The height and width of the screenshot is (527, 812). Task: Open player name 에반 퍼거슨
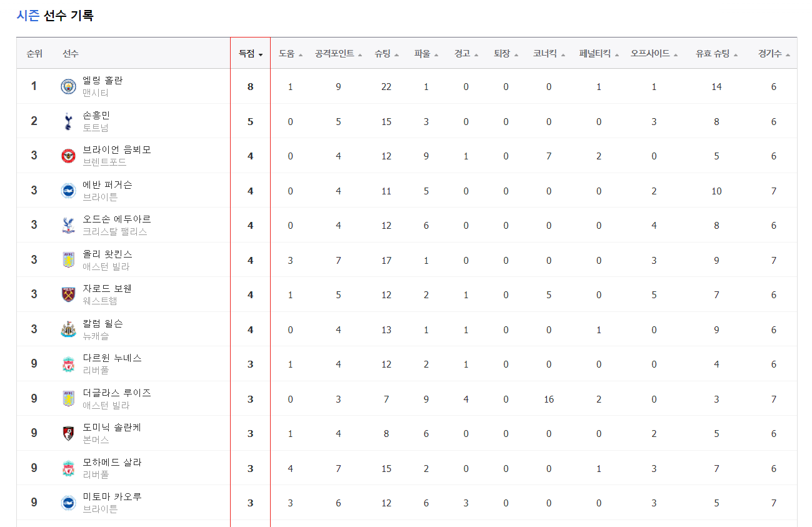(108, 184)
